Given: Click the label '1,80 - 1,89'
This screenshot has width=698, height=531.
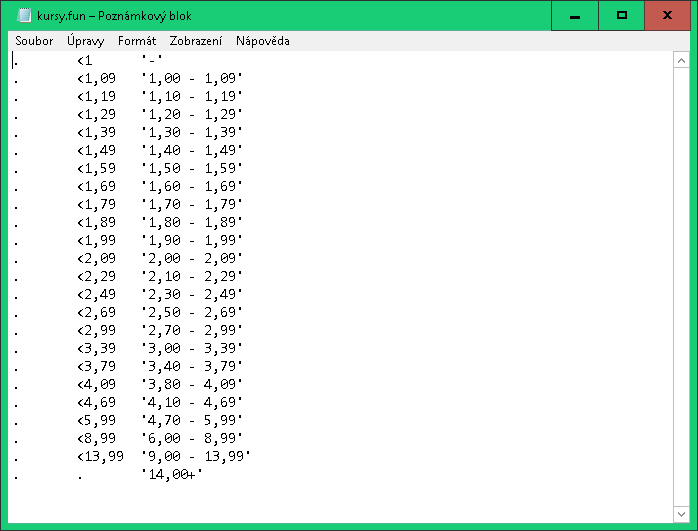Looking at the screenshot, I should coord(192,223).
